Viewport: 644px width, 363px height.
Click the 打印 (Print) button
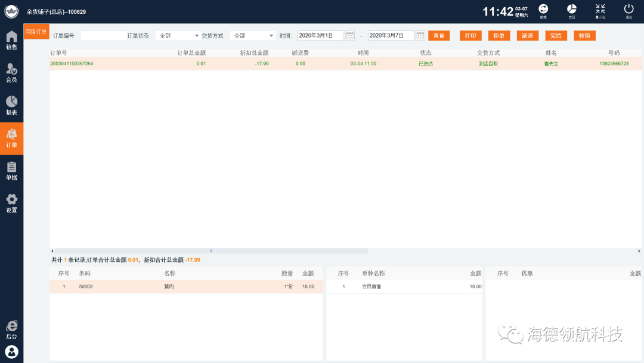tap(470, 36)
